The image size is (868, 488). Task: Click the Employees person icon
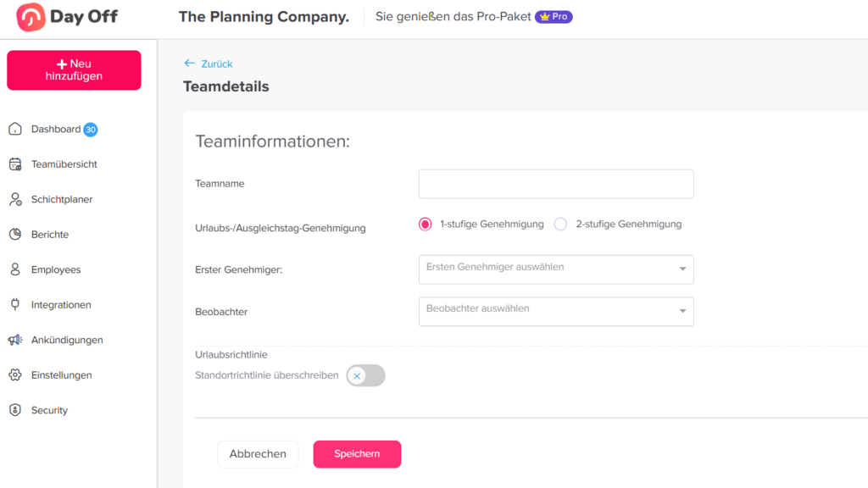click(14, 269)
